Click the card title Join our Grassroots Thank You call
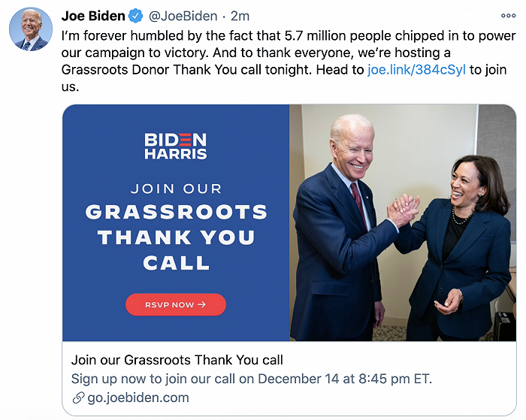The width and height of the screenshot is (526, 420). click(177, 360)
